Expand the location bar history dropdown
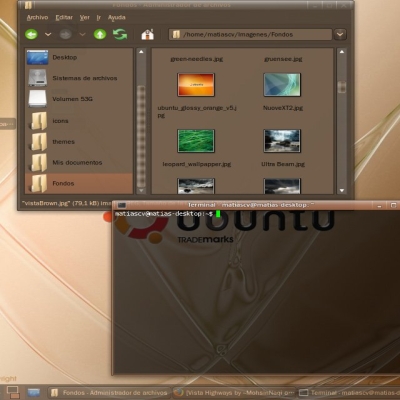The image size is (400, 400). click(340, 34)
